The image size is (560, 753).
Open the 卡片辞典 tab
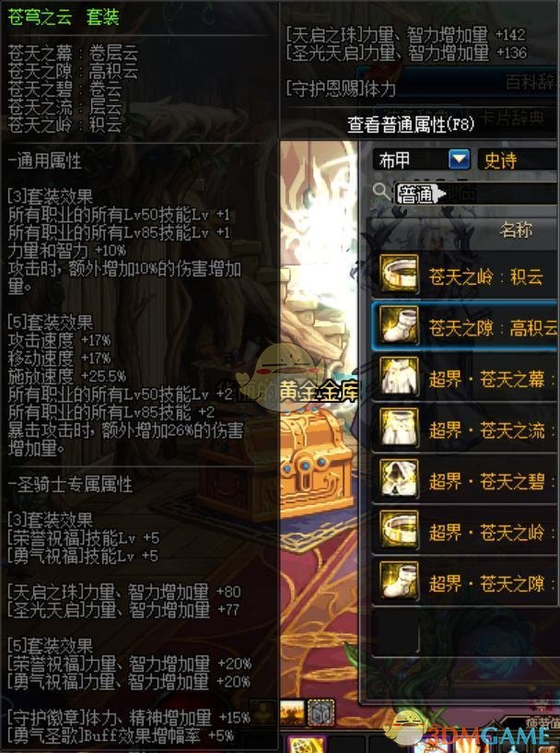click(x=513, y=117)
